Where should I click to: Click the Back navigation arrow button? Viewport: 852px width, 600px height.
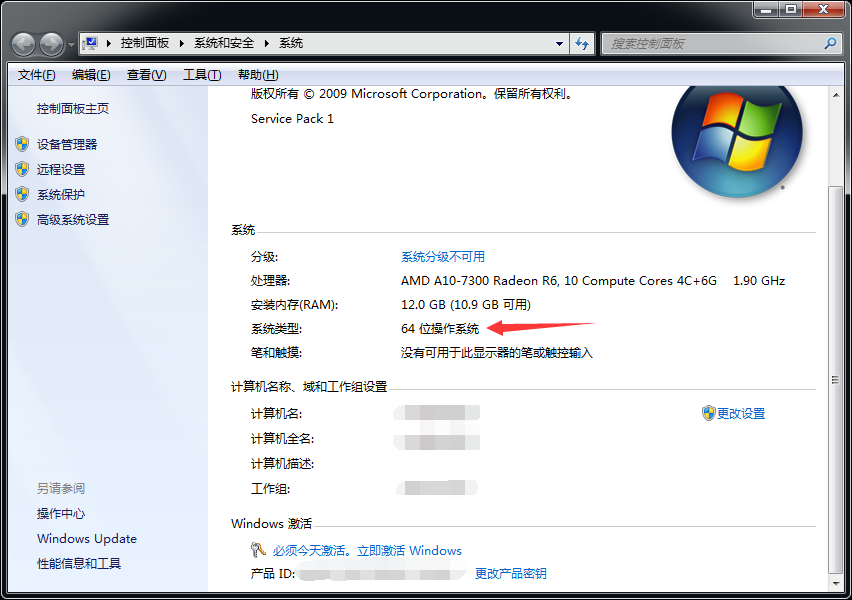pyautogui.click(x=24, y=44)
